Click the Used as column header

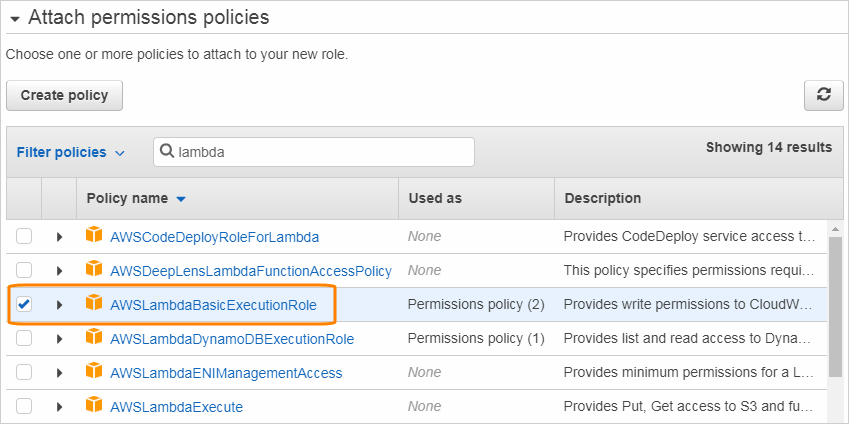tap(435, 198)
